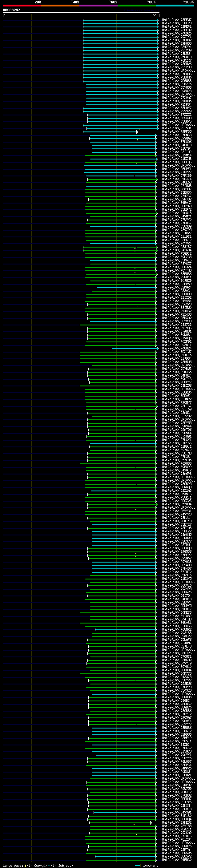197x868 pixels.
Task: Select the UniRef100_P37282 label
Action: tap(176, 416)
